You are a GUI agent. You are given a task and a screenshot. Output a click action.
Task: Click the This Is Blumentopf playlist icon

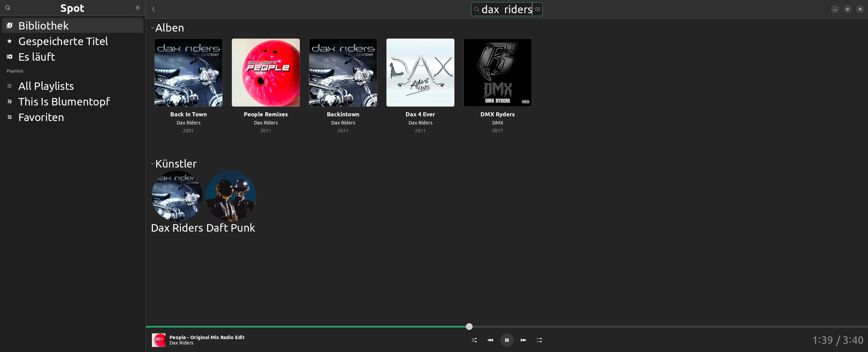coord(9,101)
